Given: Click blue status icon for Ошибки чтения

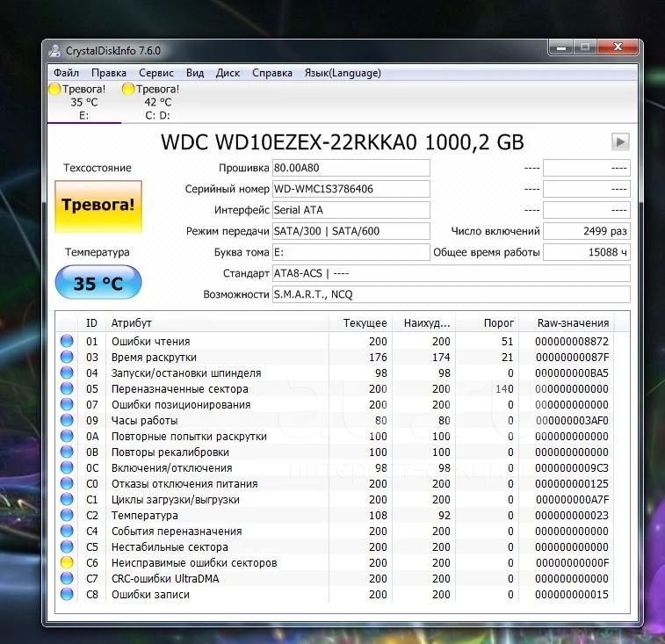Looking at the screenshot, I should tap(67, 341).
